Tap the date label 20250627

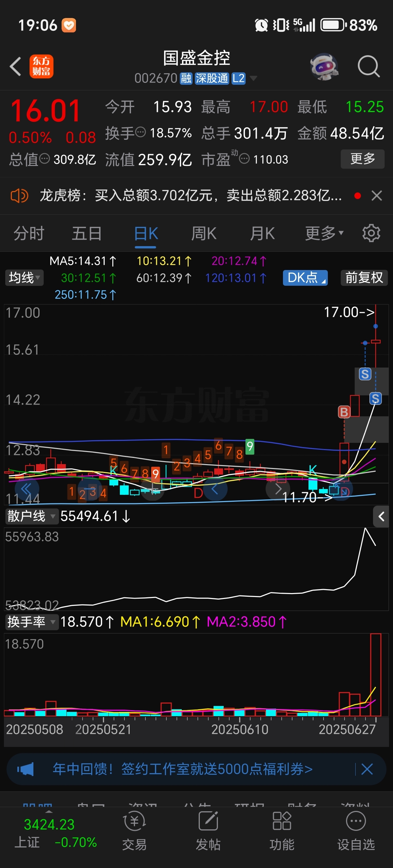(347, 730)
